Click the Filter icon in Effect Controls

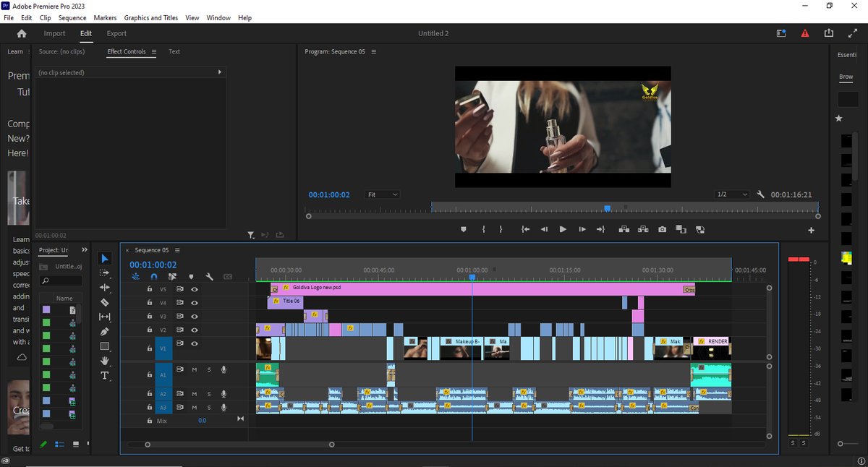[250, 235]
